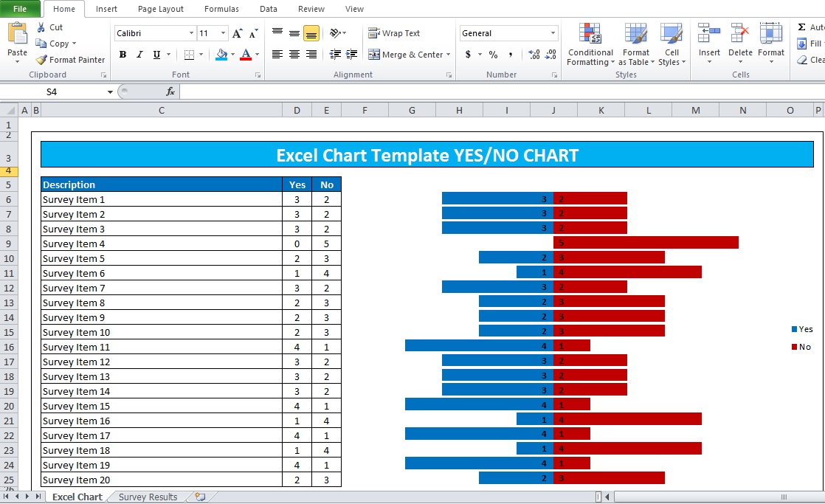Click the Increase Decimal icon

point(533,54)
